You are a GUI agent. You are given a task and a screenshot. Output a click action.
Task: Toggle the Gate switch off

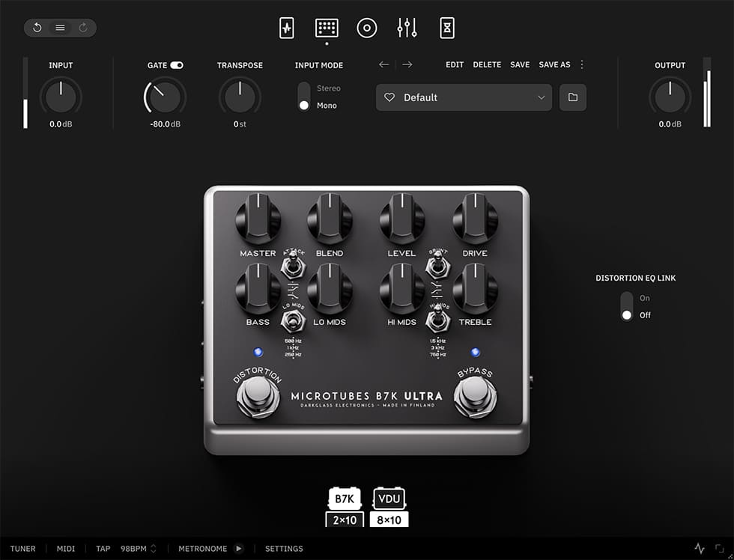[175, 64]
